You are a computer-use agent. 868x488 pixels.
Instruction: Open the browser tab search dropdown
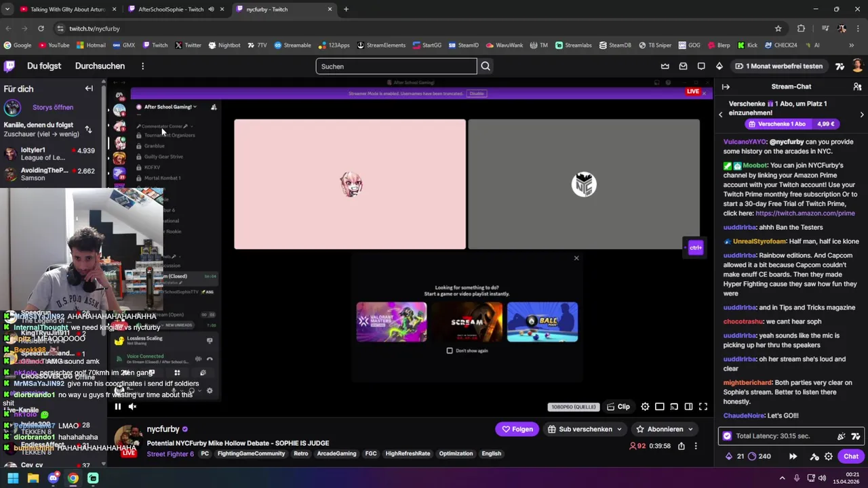point(7,9)
